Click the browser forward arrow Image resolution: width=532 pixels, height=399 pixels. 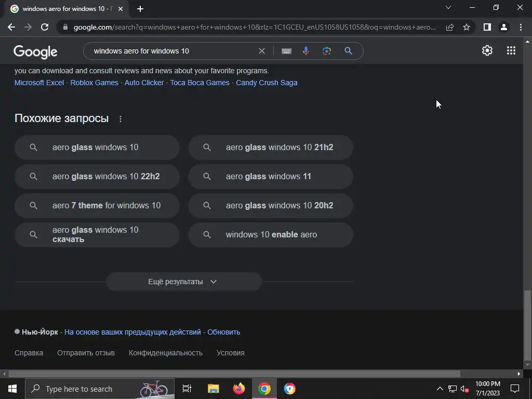click(x=28, y=27)
